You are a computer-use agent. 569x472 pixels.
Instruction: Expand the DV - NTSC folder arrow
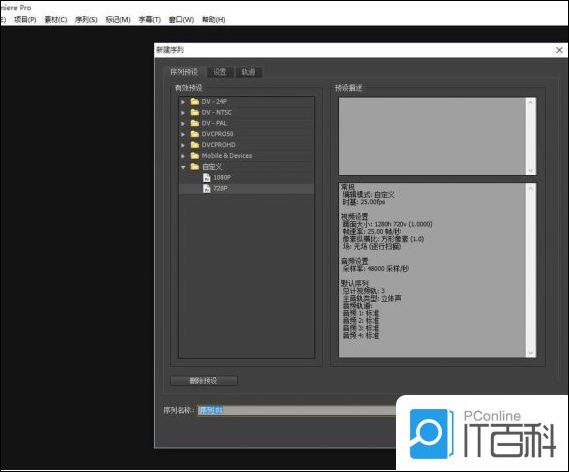pyautogui.click(x=183, y=113)
